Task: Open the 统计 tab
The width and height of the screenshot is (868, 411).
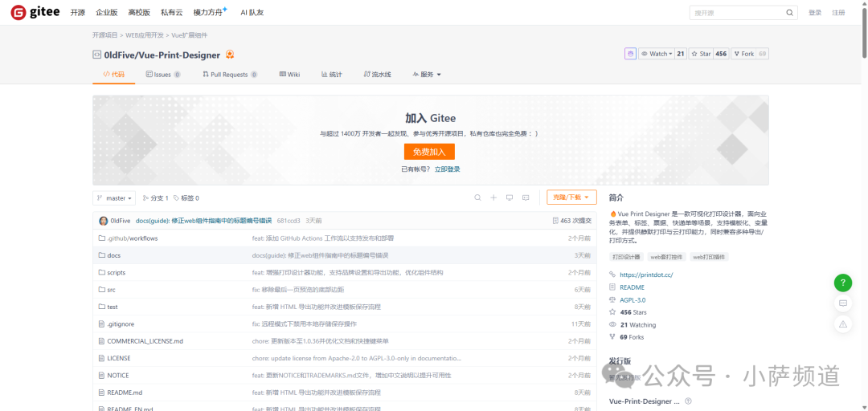Action: 332,75
